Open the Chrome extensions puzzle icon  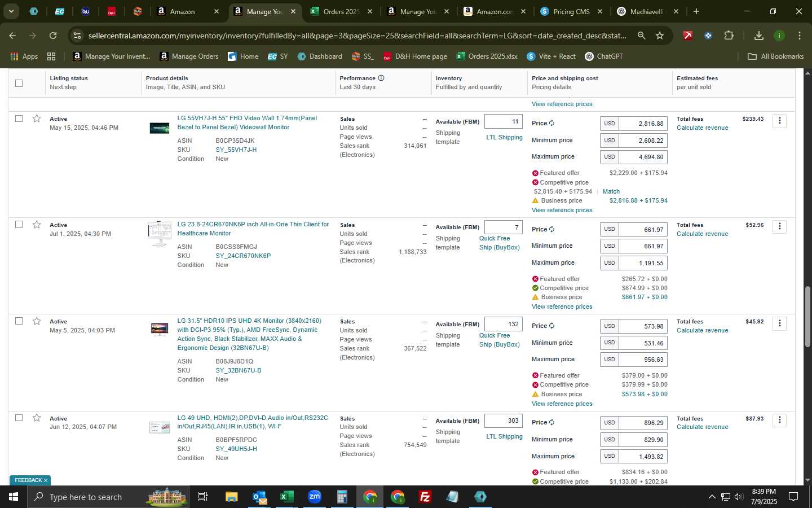(x=729, y=36)
